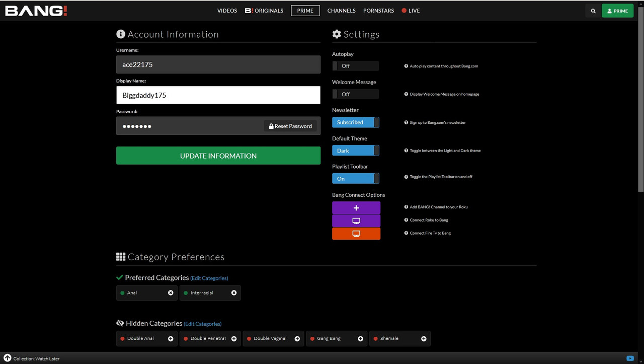Image resolution: width=644 pixels, height=364 pixels.
Task: Open the ORIGINALS menu item
Action: coord(264,11)
